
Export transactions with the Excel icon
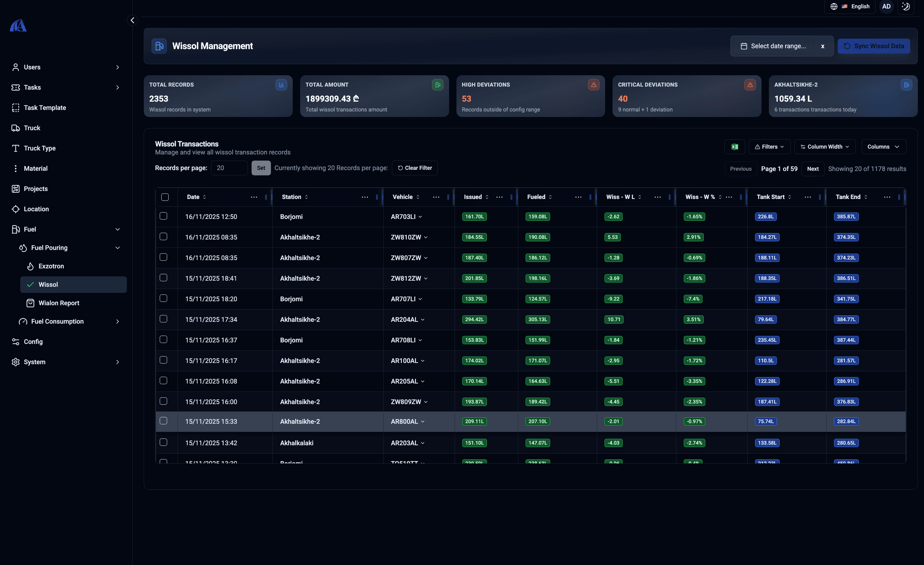735,146
